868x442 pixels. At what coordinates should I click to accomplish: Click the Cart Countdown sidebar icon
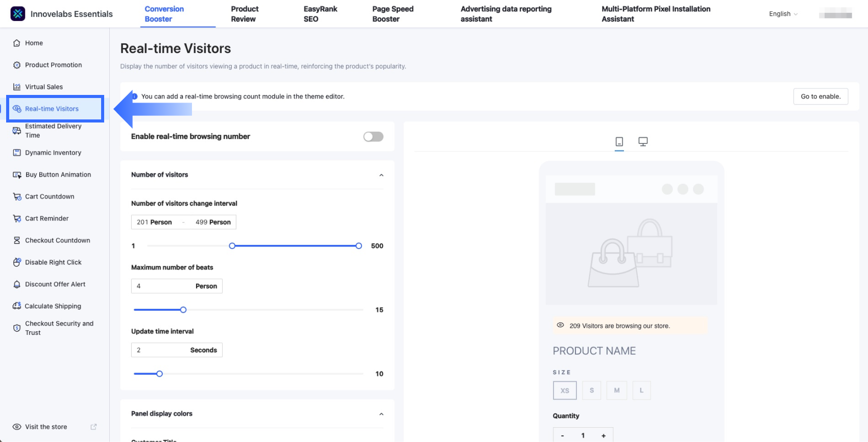click(17, 197)
